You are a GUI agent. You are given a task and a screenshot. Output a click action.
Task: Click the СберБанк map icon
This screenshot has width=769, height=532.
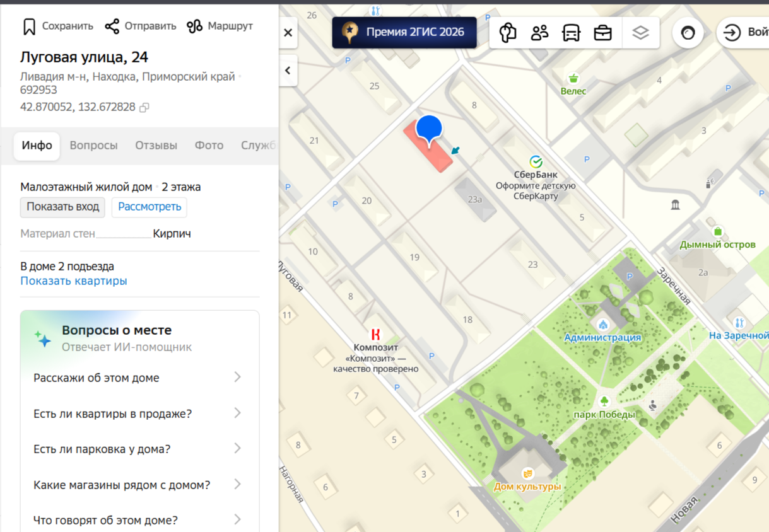point(536,162)
